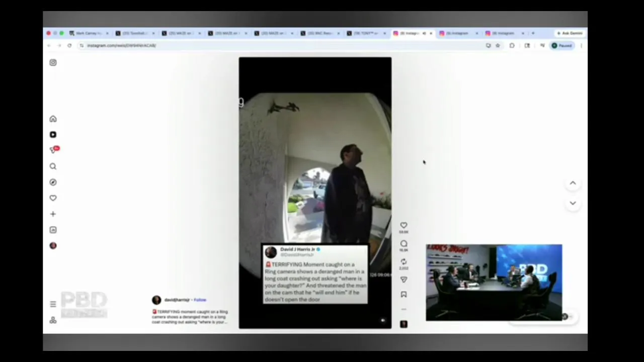644x362 pixels.
Task: Repost the reel
Action: coord(404,262)
